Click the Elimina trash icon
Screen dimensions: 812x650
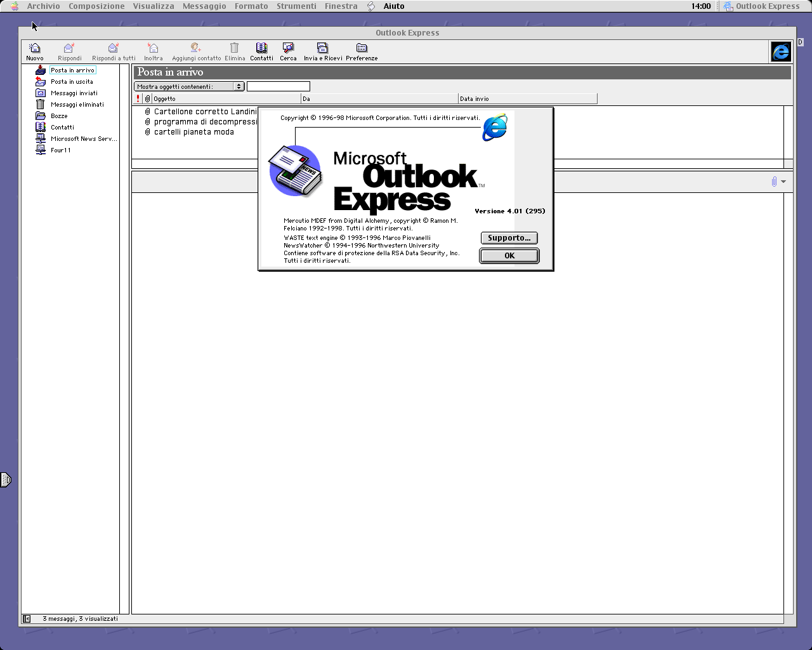click(x=234, y=51)
